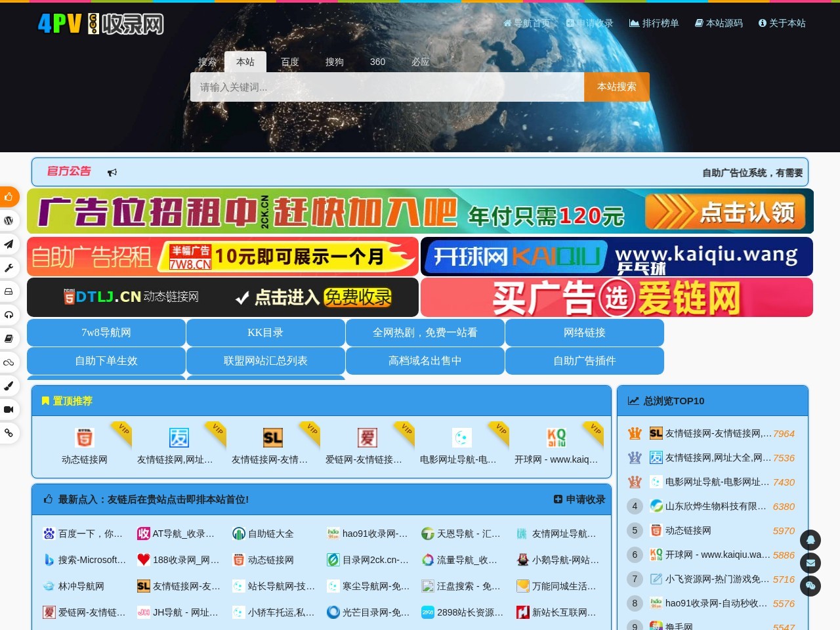Click the book sidebar icon
The height and width of the screenshot is (630, 840).
coord(9,339)
